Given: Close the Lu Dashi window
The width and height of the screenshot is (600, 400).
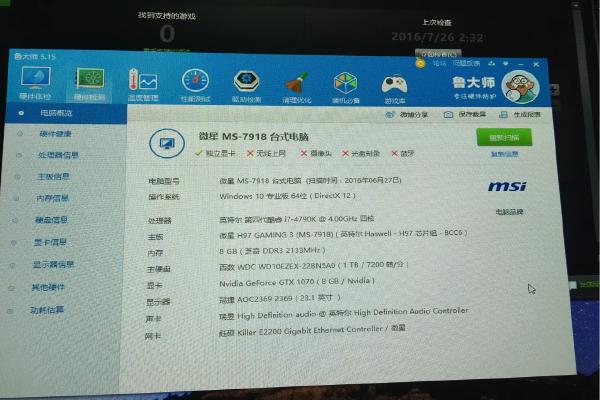Looking at the screenshot, I should (x=536, y=64).
